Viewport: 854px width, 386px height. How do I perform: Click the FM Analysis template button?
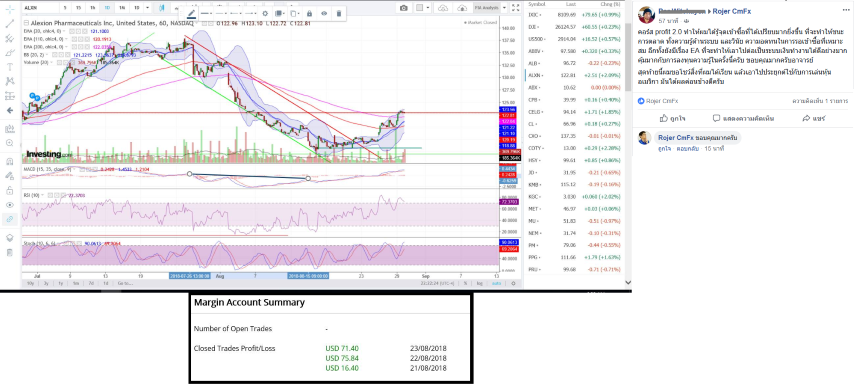tap(485, 8)
